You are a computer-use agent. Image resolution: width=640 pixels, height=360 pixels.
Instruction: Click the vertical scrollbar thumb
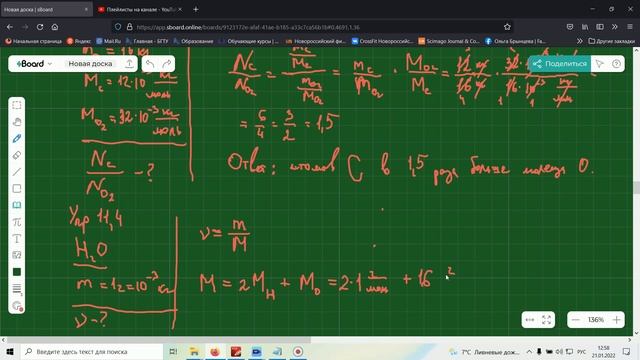[x=636, y=188]
